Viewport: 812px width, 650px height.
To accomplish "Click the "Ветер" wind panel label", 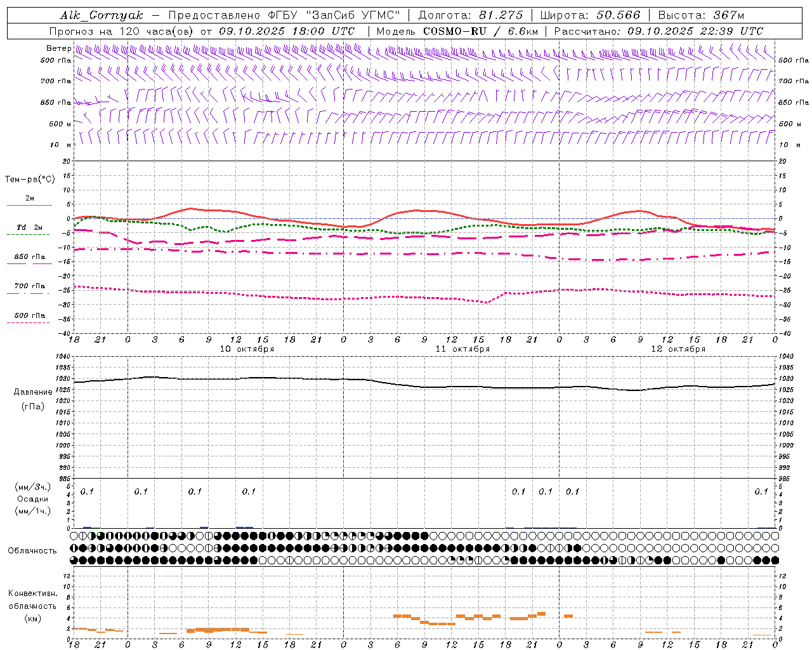I will pos(58,48).
